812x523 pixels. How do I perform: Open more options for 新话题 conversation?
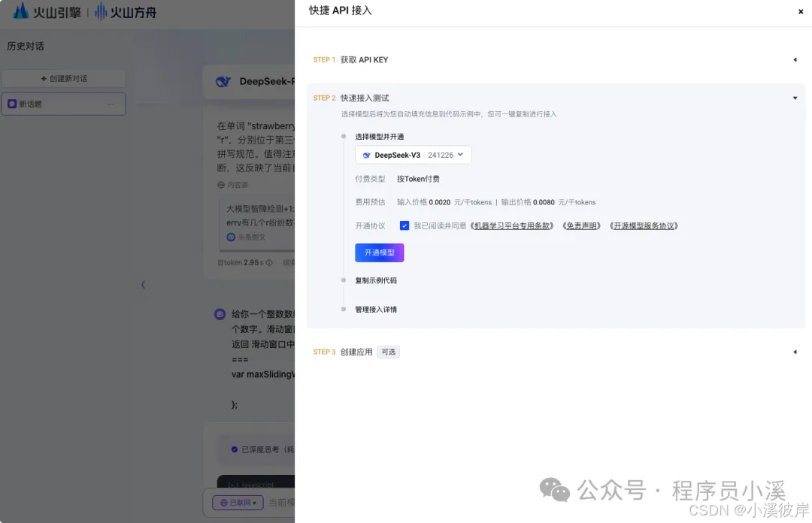(x=111, y=104)
